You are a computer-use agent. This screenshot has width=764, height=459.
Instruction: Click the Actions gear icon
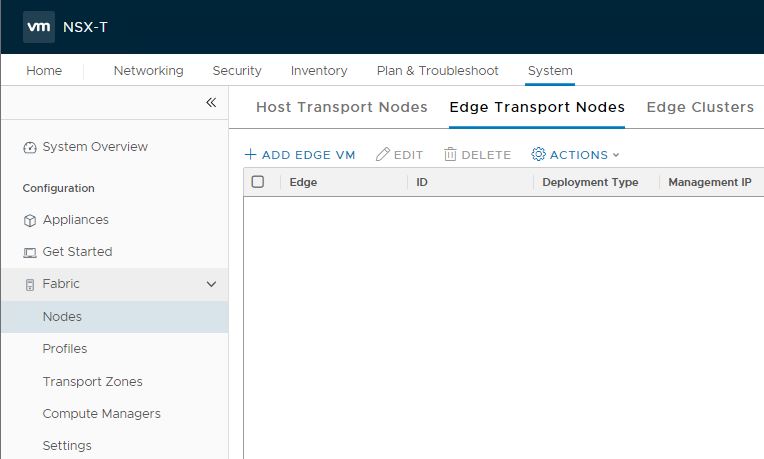(x=538, y=155)
